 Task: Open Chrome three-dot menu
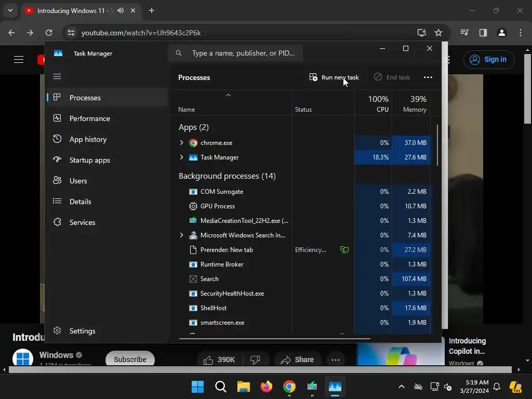point(521,33)
